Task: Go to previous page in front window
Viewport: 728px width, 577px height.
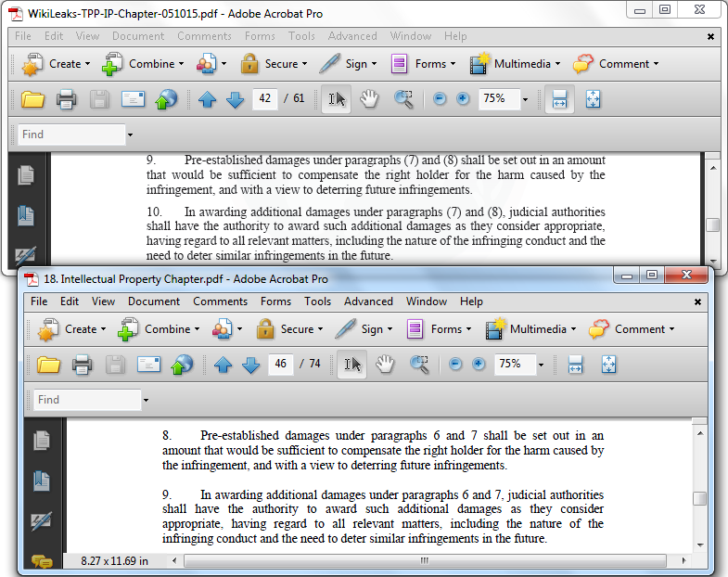Action: (x=223, y=365)
